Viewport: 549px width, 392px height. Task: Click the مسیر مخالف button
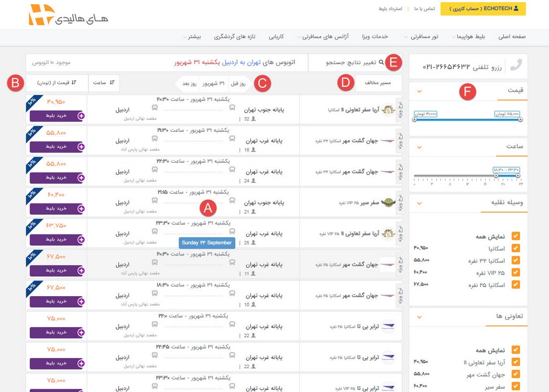coord(378,83)
